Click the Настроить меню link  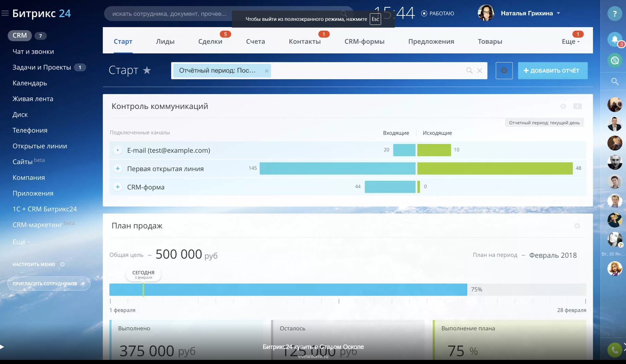[x=34, y=264]
